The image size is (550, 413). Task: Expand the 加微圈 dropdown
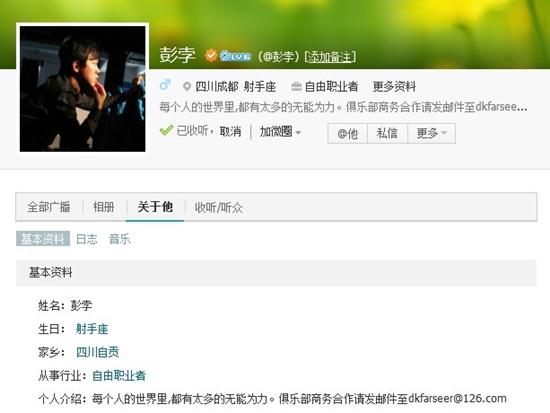point(280,132)
